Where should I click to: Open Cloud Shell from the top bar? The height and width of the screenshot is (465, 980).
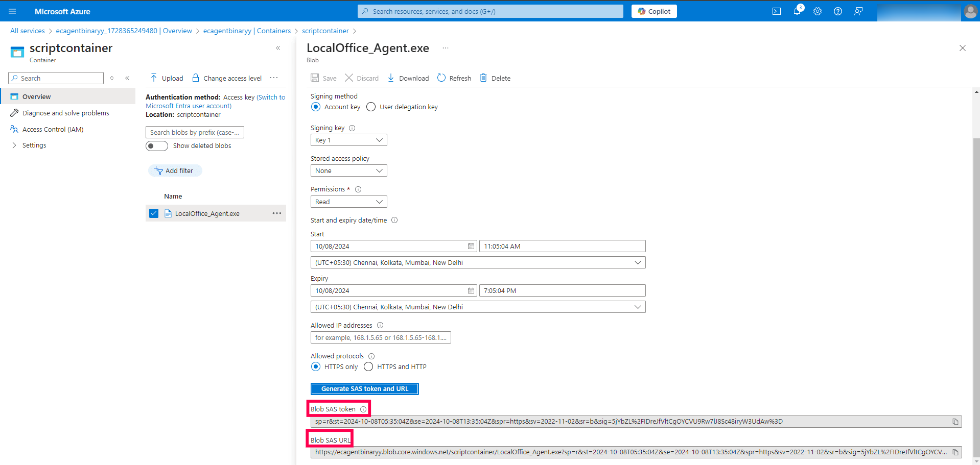pyautogui.click(x=776, y=11)
